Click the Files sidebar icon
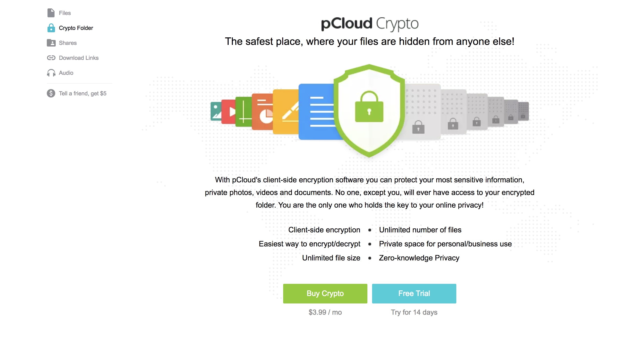This screenshot has height=339, width=644. pyautogui.click(x=51, y=13)
